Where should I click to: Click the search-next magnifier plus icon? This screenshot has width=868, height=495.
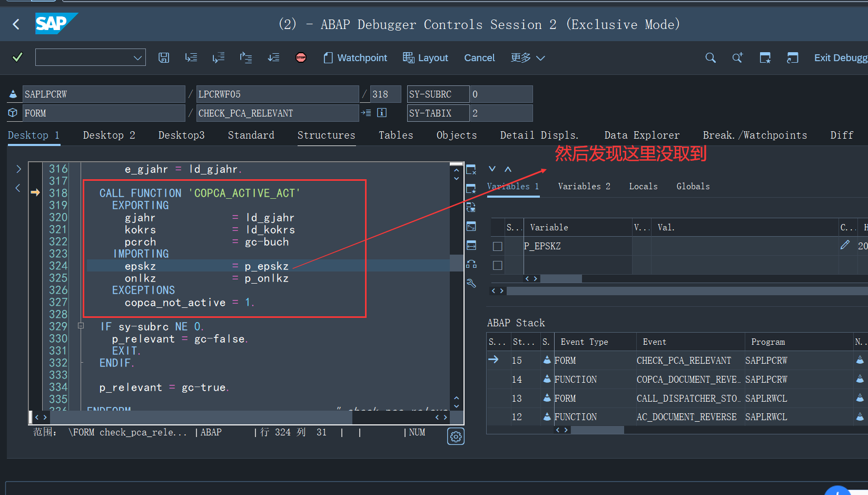(737, 57)
